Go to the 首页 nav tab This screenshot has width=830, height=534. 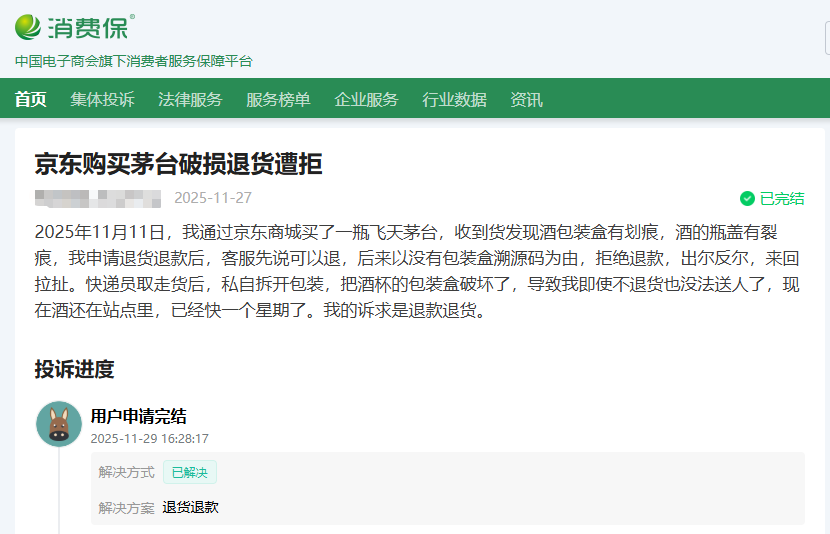pyautogui.click(x=30, y=99)
